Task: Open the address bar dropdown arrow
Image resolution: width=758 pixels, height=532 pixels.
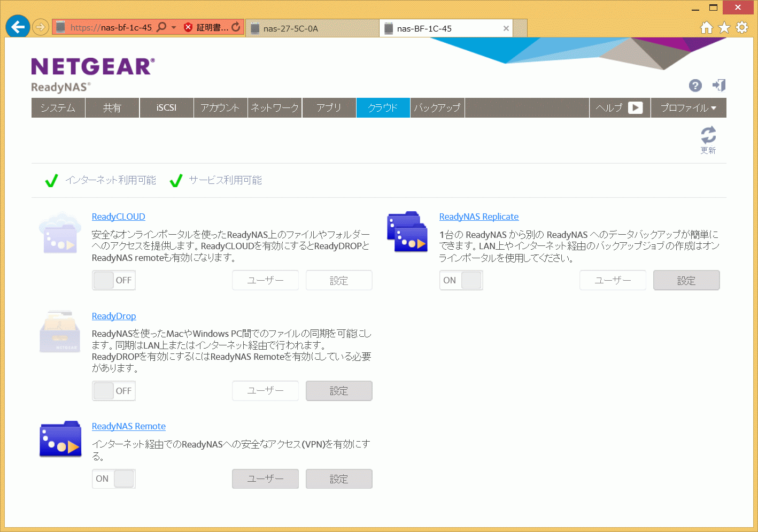Action: 174,27
